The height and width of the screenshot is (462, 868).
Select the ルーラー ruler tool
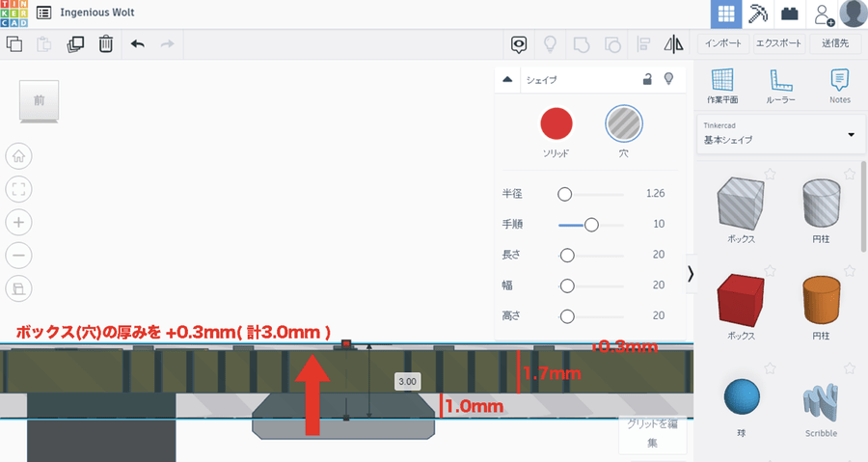click(x=780, y=86)
